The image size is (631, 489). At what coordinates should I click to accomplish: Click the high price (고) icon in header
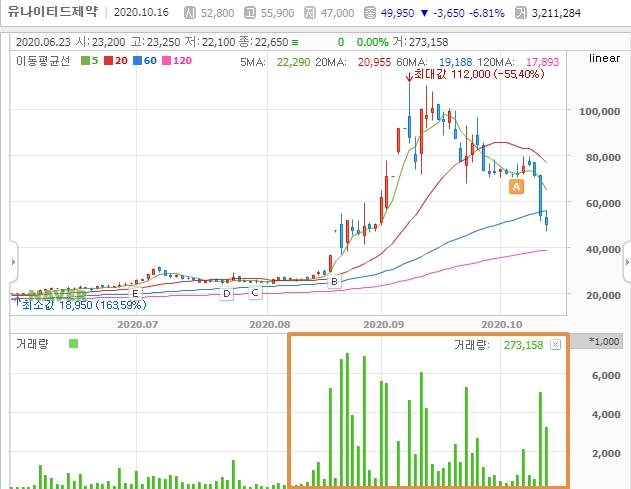coord(250,13)
